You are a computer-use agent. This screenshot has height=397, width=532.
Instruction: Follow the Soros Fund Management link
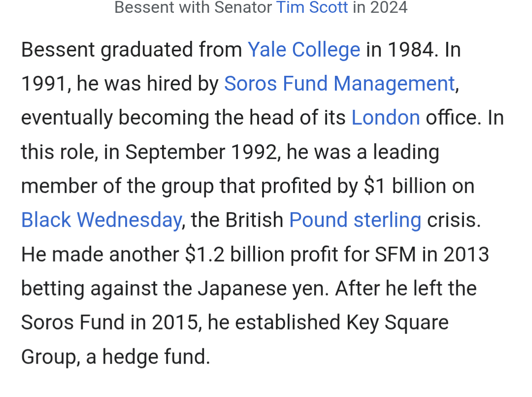[x=339, y=84]
